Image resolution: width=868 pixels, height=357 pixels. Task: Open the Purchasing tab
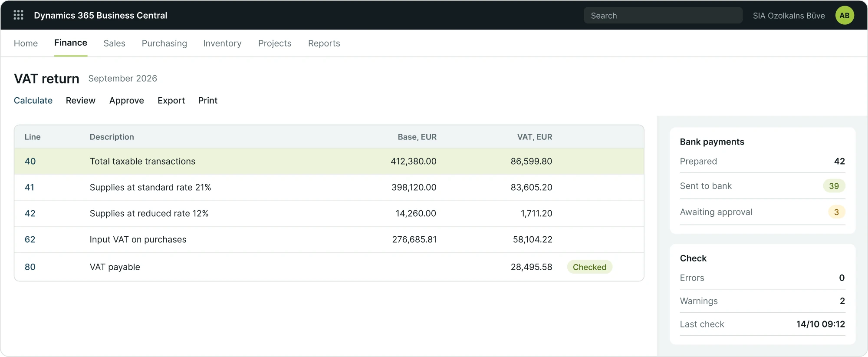pos(164,43)
